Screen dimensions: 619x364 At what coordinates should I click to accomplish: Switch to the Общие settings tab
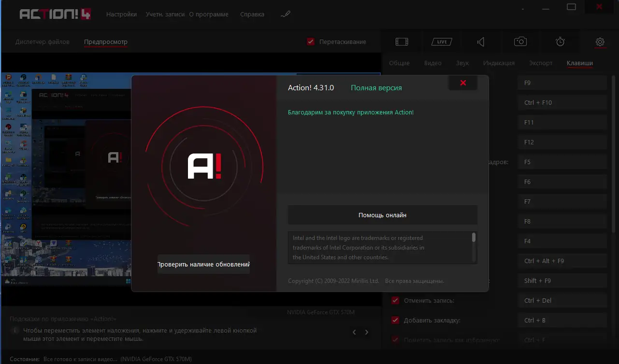(399, 63)
